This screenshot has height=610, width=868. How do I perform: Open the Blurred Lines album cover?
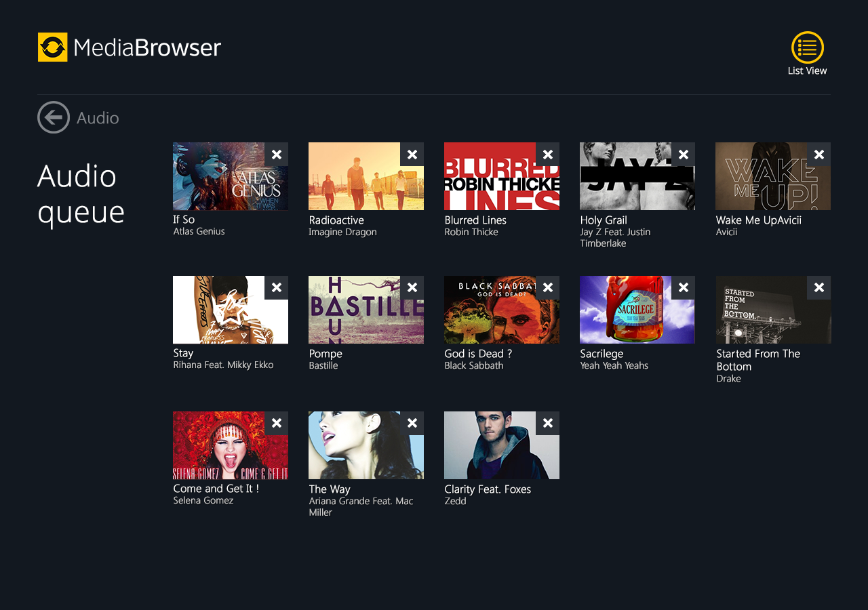click(x=502, y=176)
